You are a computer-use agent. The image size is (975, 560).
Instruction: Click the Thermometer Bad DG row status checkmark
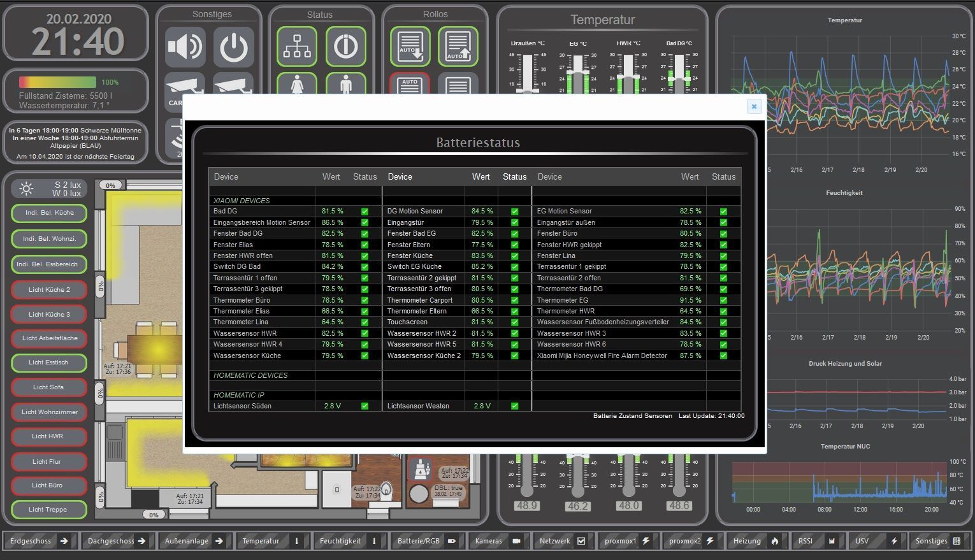click(x=723, y=289)
